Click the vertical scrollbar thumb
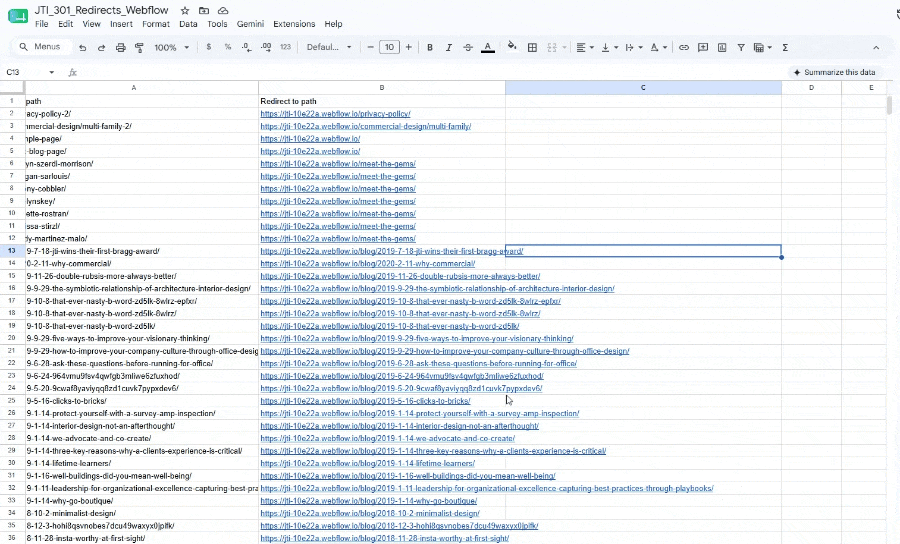Screen dimensions: 900x544 pos(889,106)
